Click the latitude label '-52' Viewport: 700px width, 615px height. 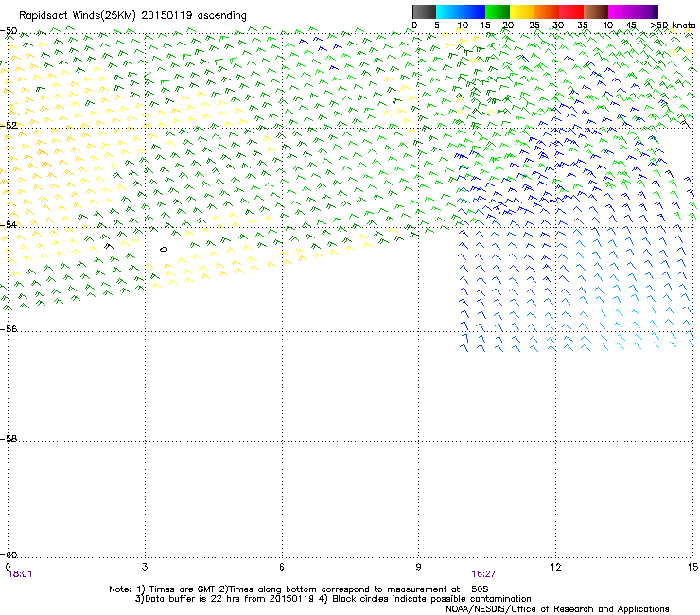[x=9, y=126]
